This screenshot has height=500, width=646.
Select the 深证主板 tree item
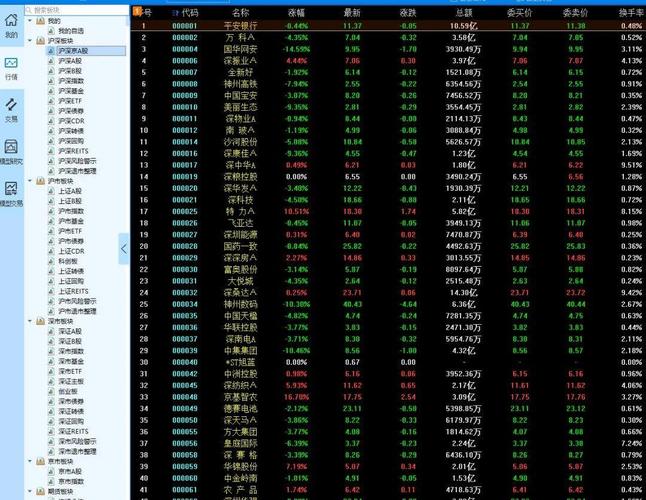(x=71, y=381)
